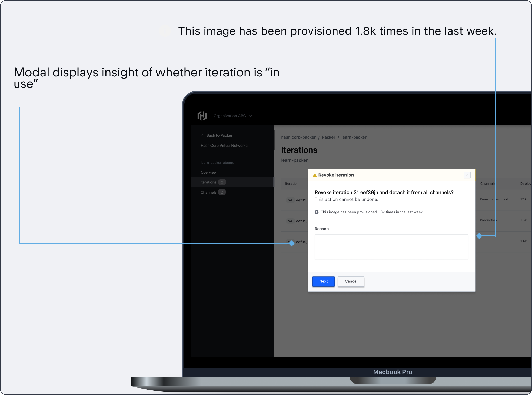Image resolution: width=532 pixels, height=395 pixels.
Task: Open the Channels sidebar item
Action: coord(208,192)
